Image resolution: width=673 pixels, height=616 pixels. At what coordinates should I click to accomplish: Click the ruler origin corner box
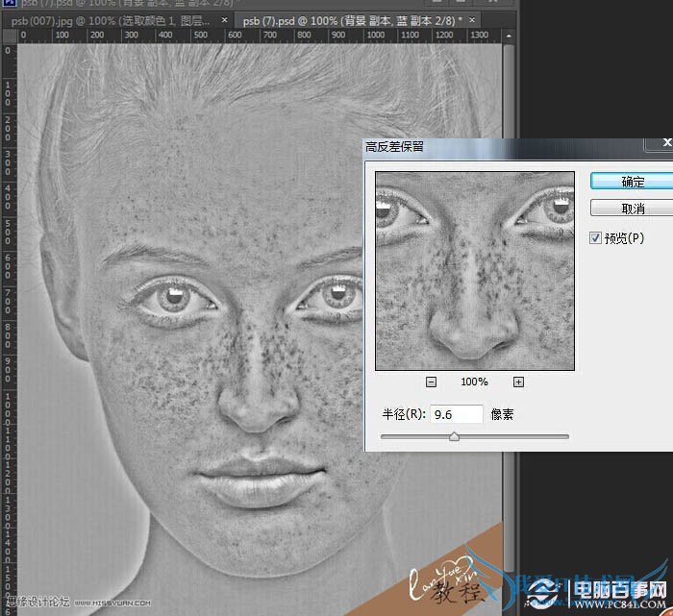pos(8,36)
